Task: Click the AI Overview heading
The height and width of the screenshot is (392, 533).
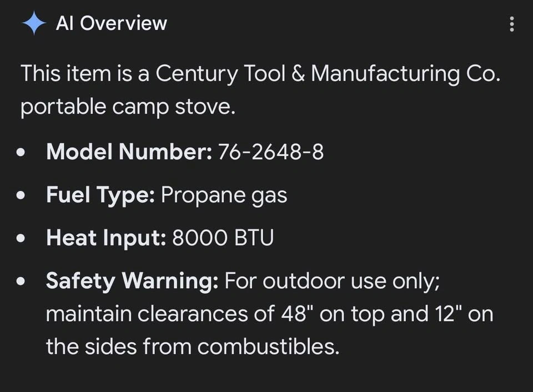Action: click(111, 23)
